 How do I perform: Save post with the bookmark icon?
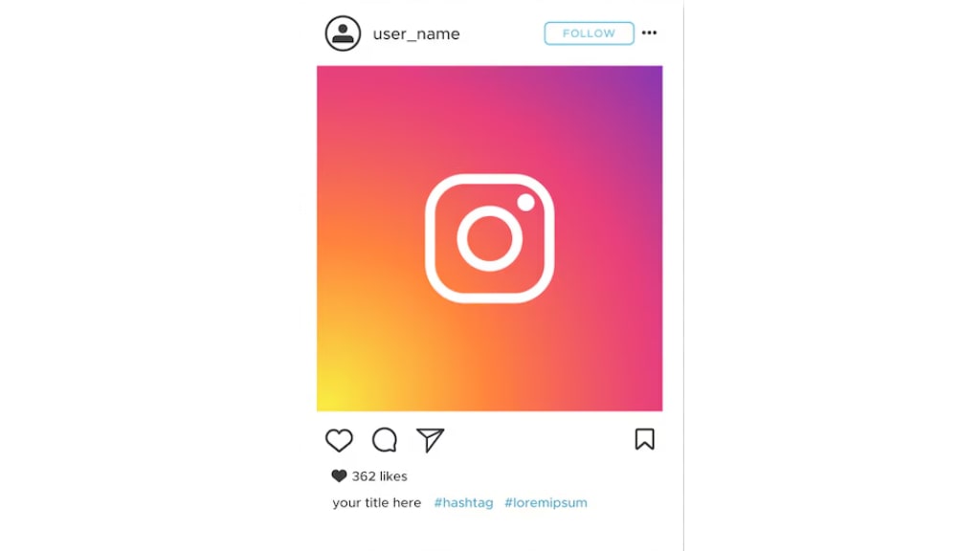[x=644, y=439]
